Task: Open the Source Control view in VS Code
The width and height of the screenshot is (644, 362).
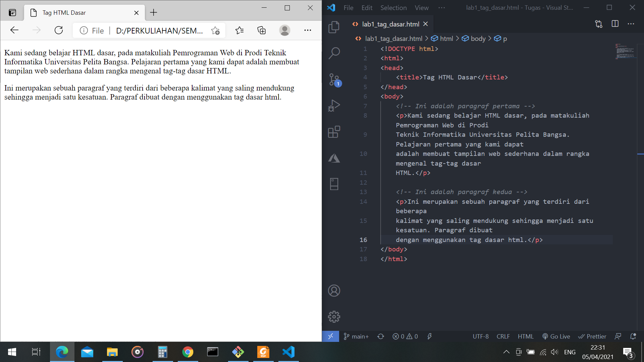Action: point(334,80)
